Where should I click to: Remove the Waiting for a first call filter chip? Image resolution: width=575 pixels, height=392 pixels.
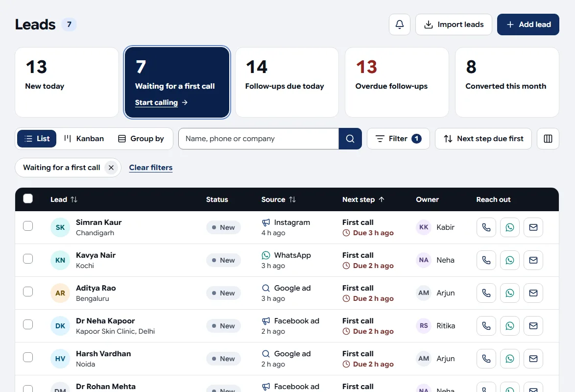(111, 168)
